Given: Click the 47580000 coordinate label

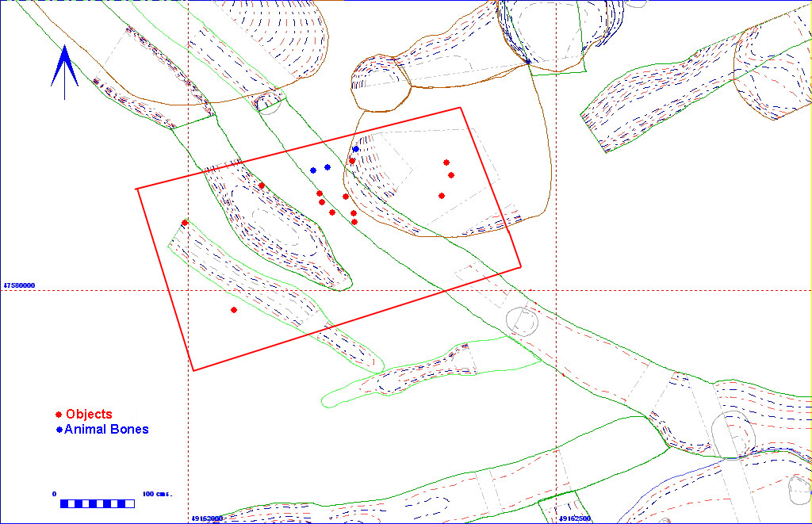Looking at the screenshot, I should click(x=19, y=284).
